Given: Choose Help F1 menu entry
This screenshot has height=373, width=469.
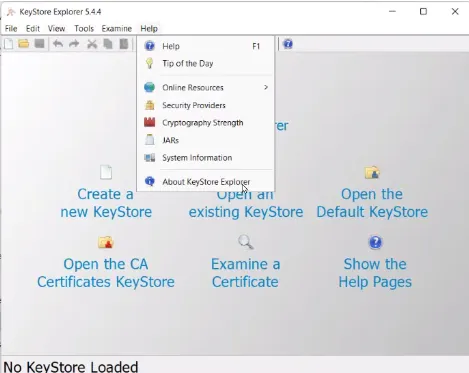Looking at the screenshot, I should 206,46.
